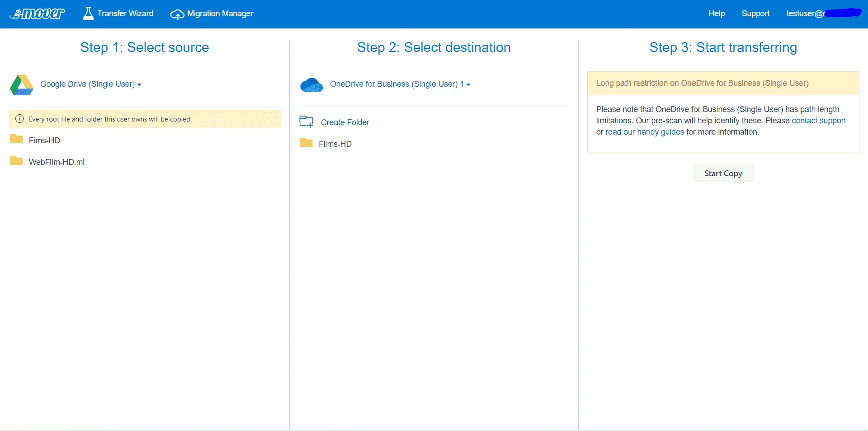The image size is (868, 431).
Task: Expand Google Drive (Single User) source dropdown
Action: point(91,84)
